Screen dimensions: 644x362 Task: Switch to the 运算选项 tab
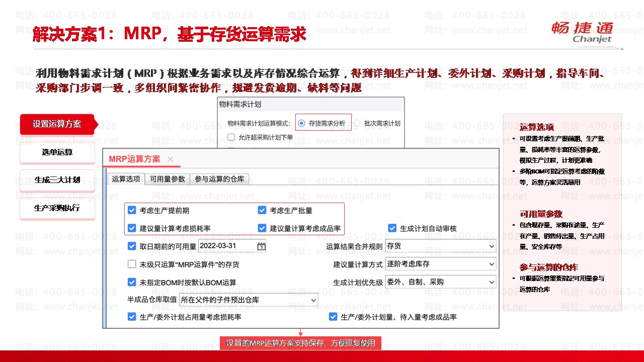(x=126, y=179)
